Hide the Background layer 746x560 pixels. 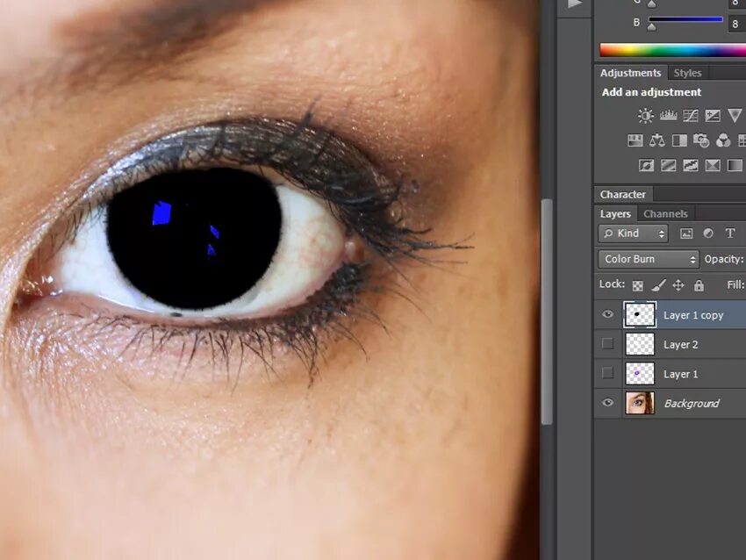tap(607, 403)
